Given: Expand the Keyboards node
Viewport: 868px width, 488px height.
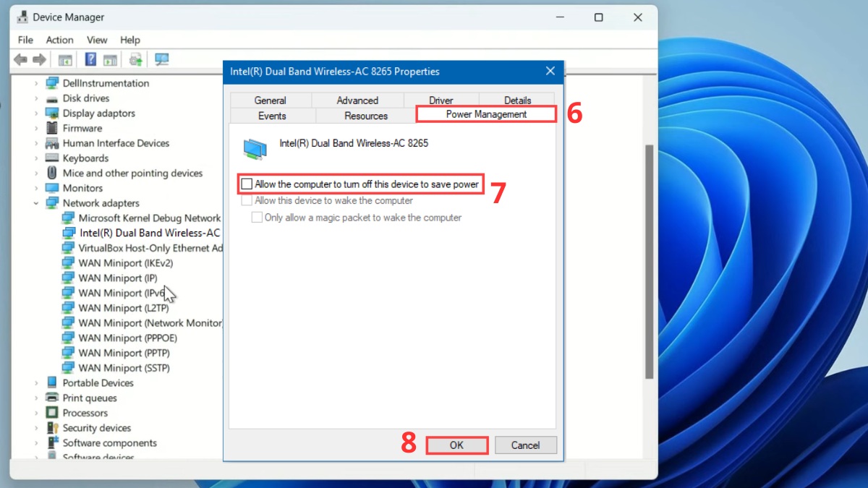Looking at the screenshot, I should click(x=35, y=158).
